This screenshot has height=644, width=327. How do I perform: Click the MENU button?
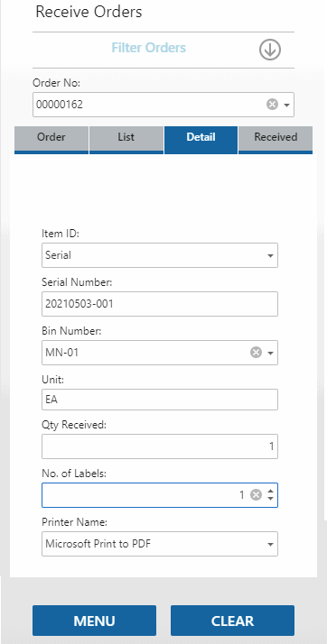click(94, 621)
